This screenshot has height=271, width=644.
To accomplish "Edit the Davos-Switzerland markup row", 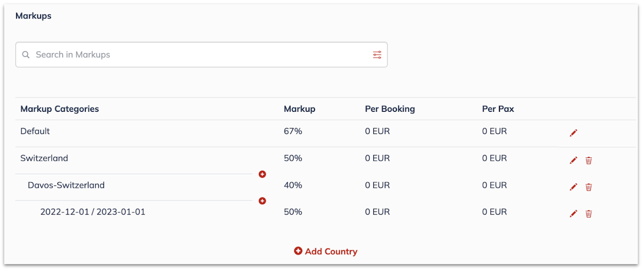I will (573, 187).
